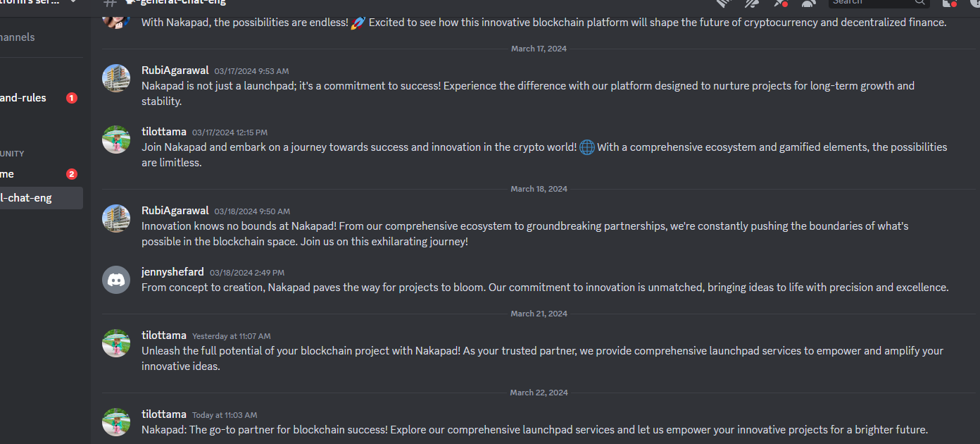Open tilottama username on March 21 message
Image resolution: width=980 pixels, height=444 pixels.
click(164, 335)
